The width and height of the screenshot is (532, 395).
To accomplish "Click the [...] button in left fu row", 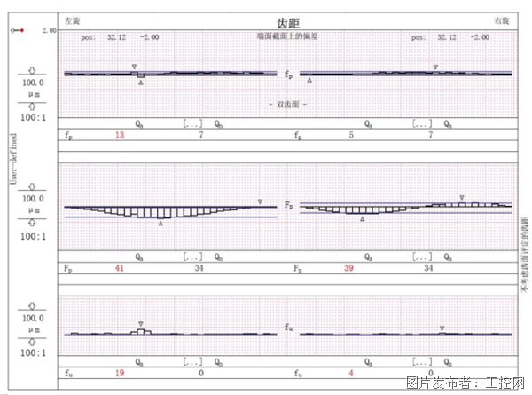I will pyautogui.click(x=193, y=362).
